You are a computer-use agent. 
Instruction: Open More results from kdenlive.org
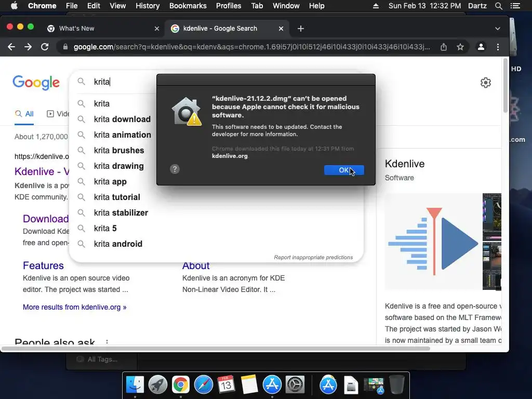[x=75, y=307]
